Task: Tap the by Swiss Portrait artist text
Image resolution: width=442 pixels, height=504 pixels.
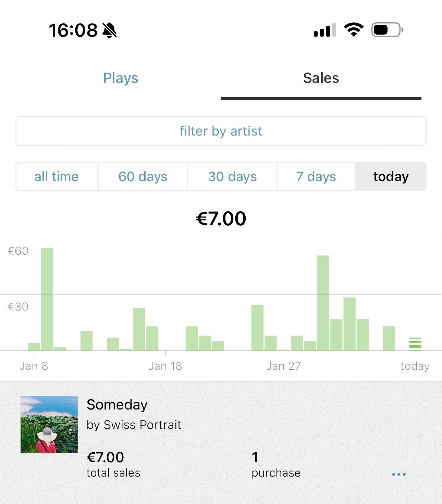Action: coord(134,425)
